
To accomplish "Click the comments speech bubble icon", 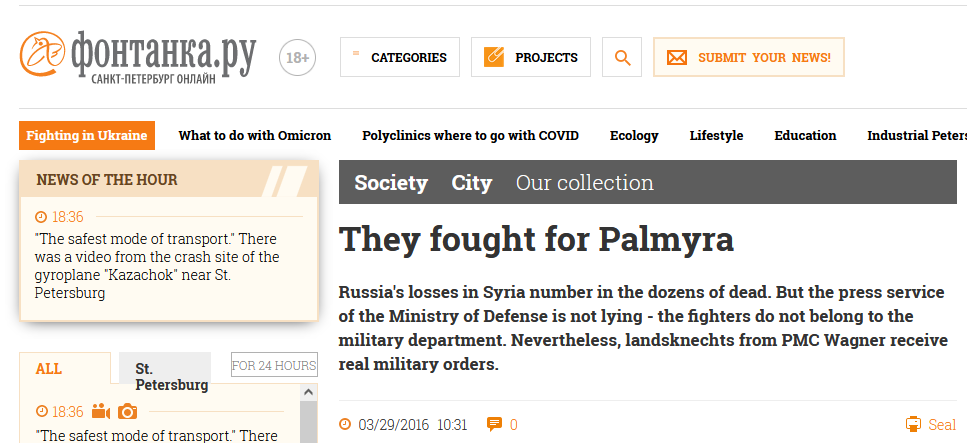I will (494, 424).
